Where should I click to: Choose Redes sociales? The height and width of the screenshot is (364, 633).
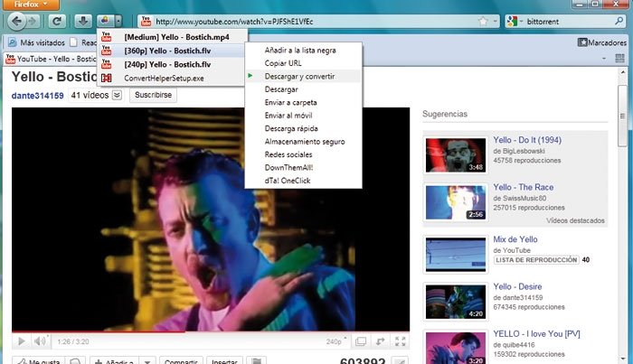click(x=303, y=154)
